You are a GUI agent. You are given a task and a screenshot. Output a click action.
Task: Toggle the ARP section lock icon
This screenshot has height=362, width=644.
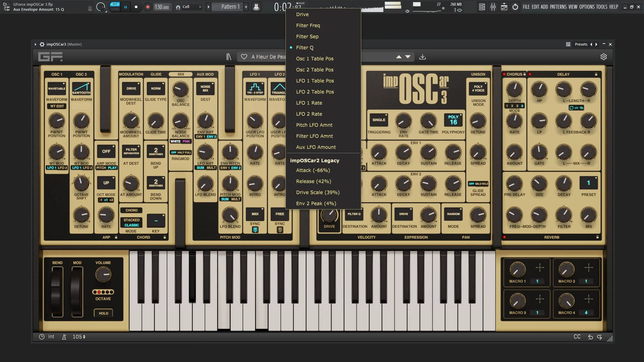pyautogui.click(x=116, y=237)
